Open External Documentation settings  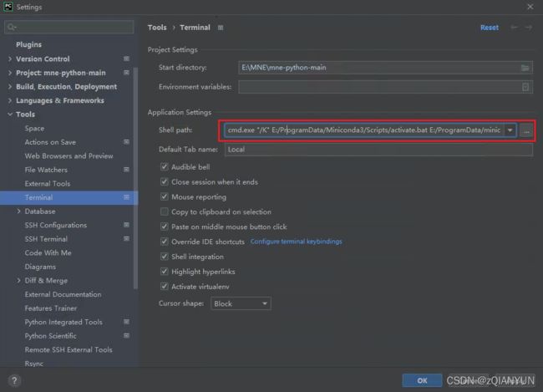[63, 294]
